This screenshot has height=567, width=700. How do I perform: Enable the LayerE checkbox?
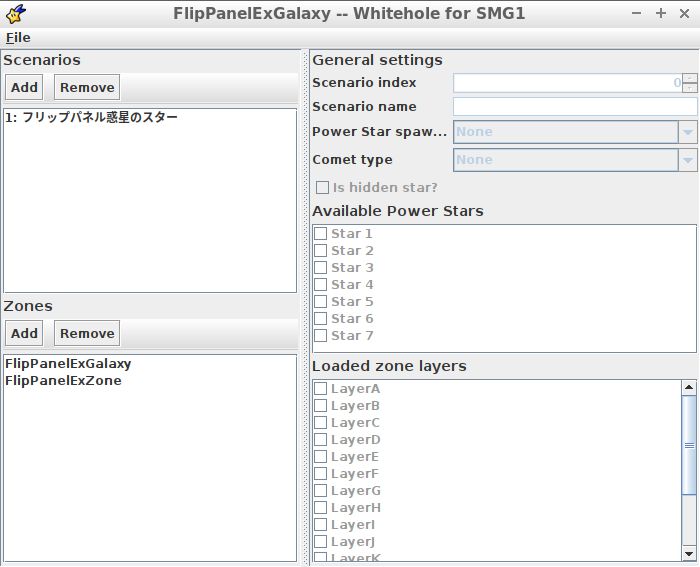pos(321,456)
